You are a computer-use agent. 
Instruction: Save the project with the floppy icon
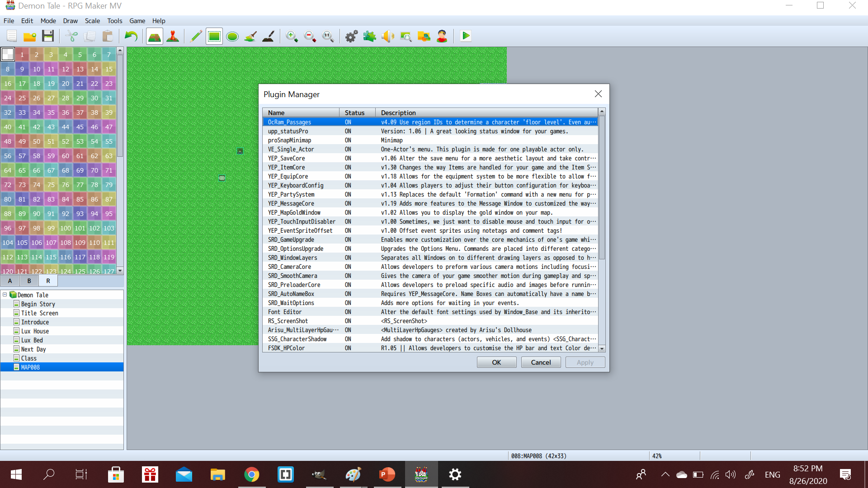click(48, 36)
